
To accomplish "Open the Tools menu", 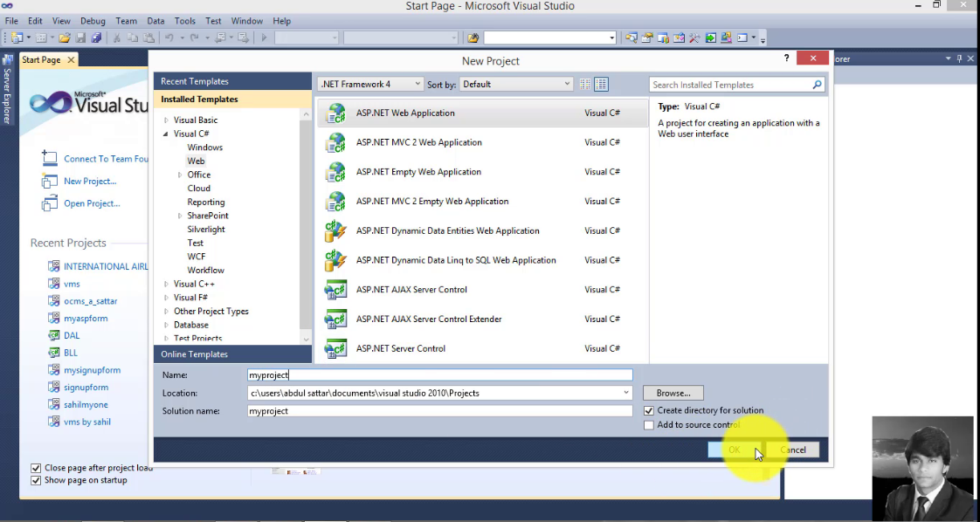I will click(x=184, y=21).
